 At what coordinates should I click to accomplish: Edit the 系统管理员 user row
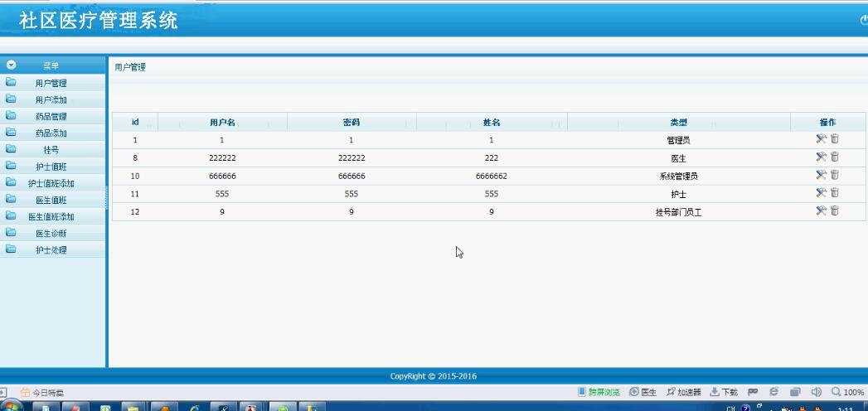(821, 175)
